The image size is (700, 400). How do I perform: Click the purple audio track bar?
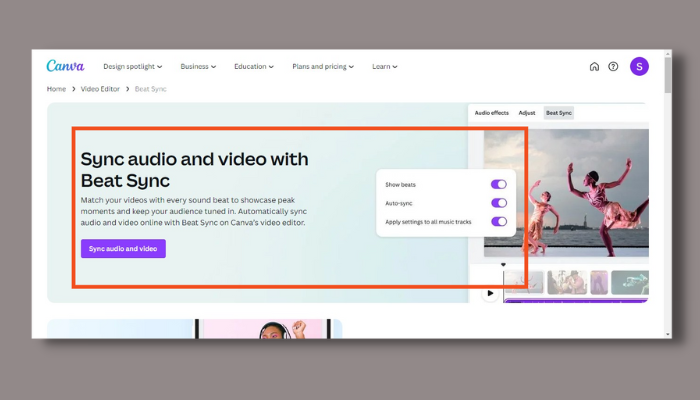576,300
